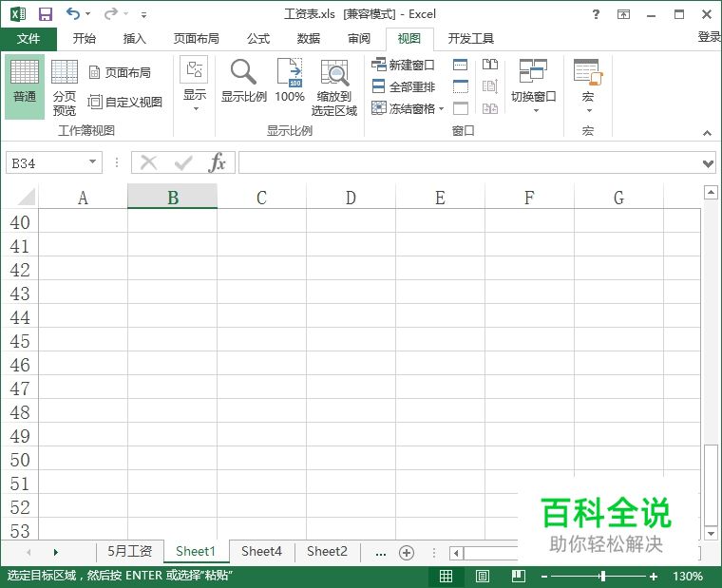Click Page Break Preview icon in status bar
This screenshot has width=722, height=588.
point(519,576)
